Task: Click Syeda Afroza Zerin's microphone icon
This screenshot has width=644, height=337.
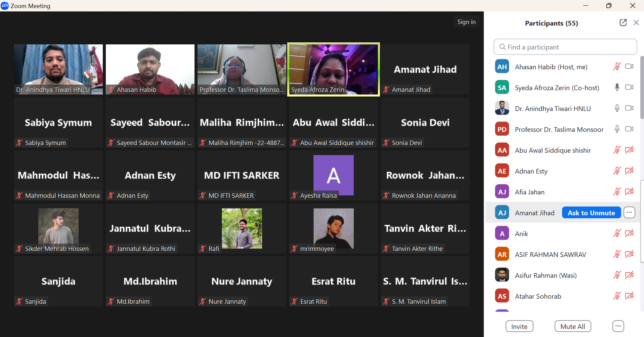Action: (x=617, y=87)
